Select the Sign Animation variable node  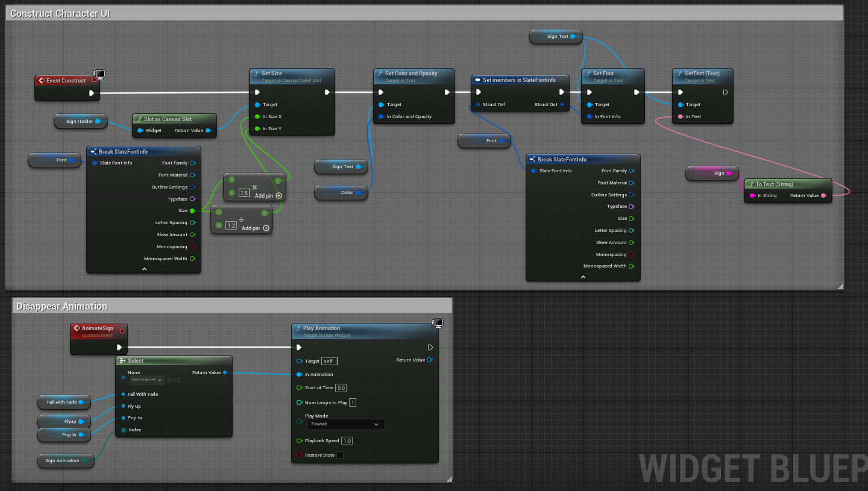coord(61,461)
